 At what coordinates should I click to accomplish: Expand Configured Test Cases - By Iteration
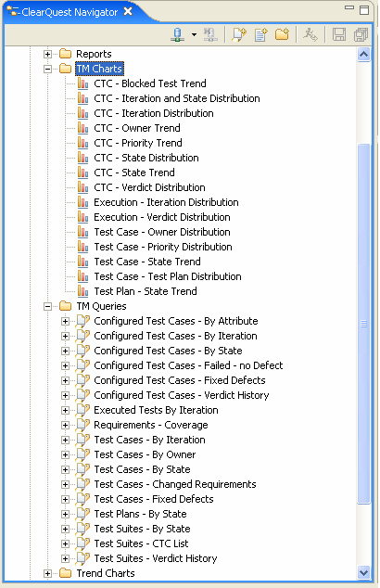pos(65,336)
